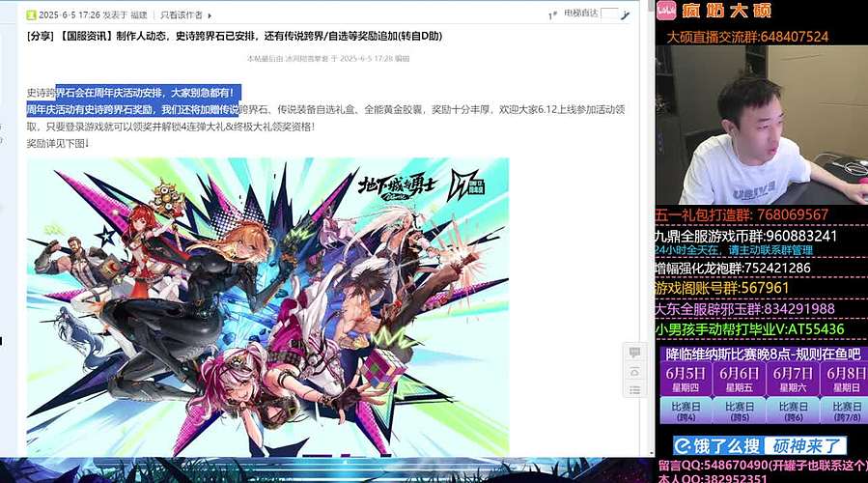This screenshot has width=868, height=483.
Task: Click the 疯奶大硕 stream logo icon
Action: coord(666,10)
